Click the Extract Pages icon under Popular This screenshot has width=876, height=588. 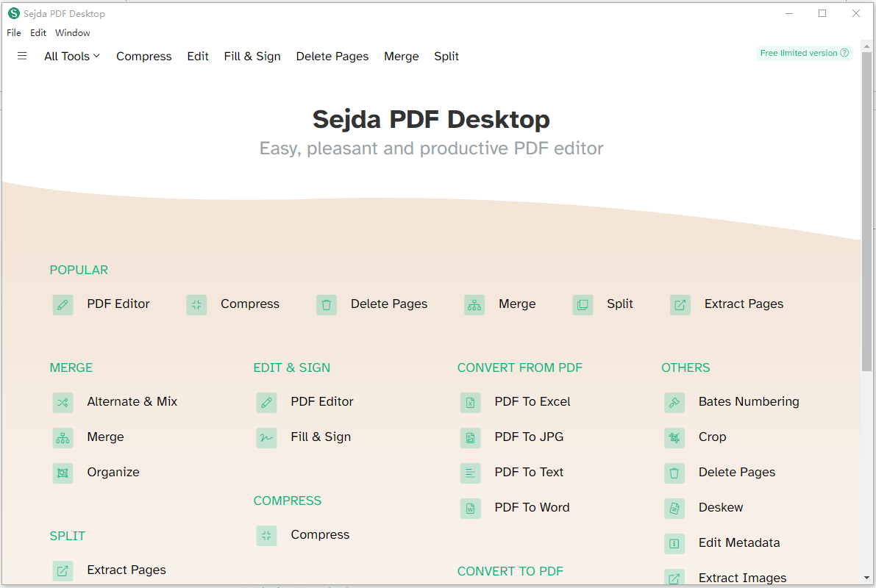680,305
